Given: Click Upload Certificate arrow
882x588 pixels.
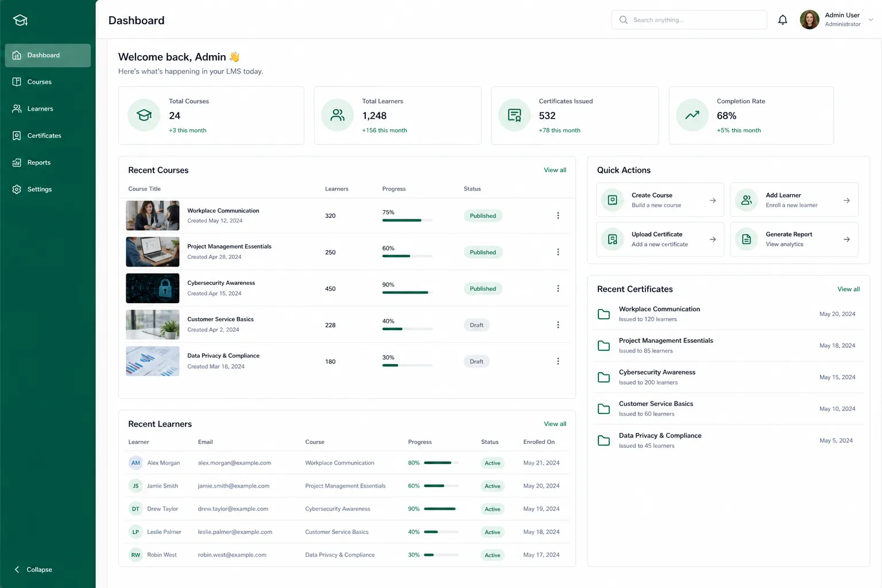Looking at the screenshot, I should (x=713, y=239).
